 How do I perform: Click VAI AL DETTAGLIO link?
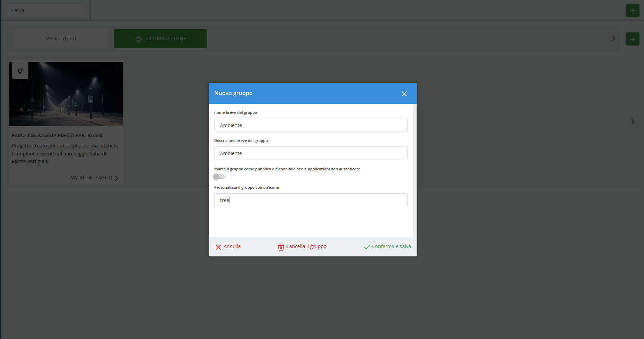point(92,178)
